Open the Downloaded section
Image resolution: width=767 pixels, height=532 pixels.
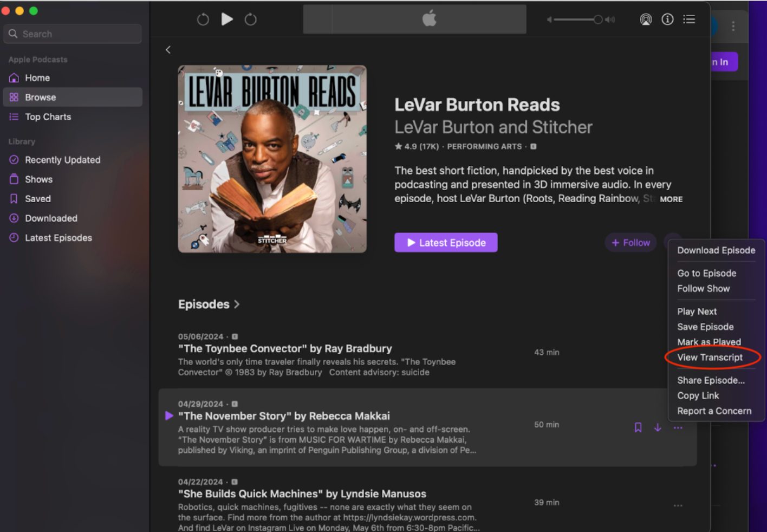51,218
